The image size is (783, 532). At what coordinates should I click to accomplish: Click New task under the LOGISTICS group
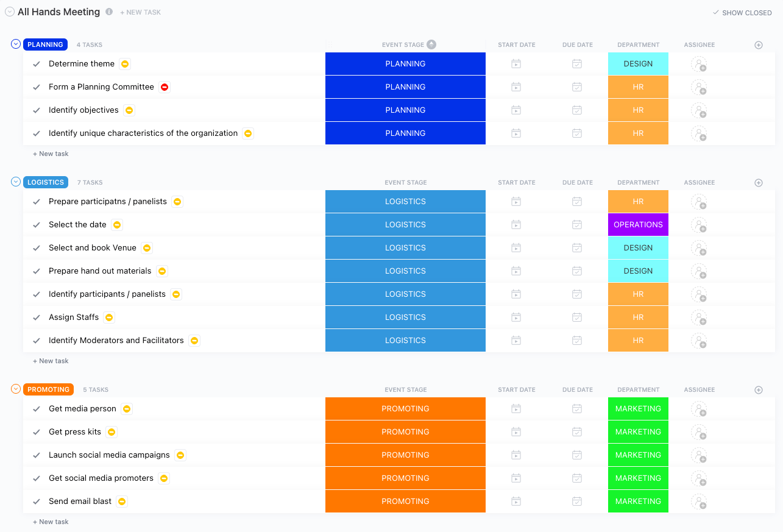51,360
